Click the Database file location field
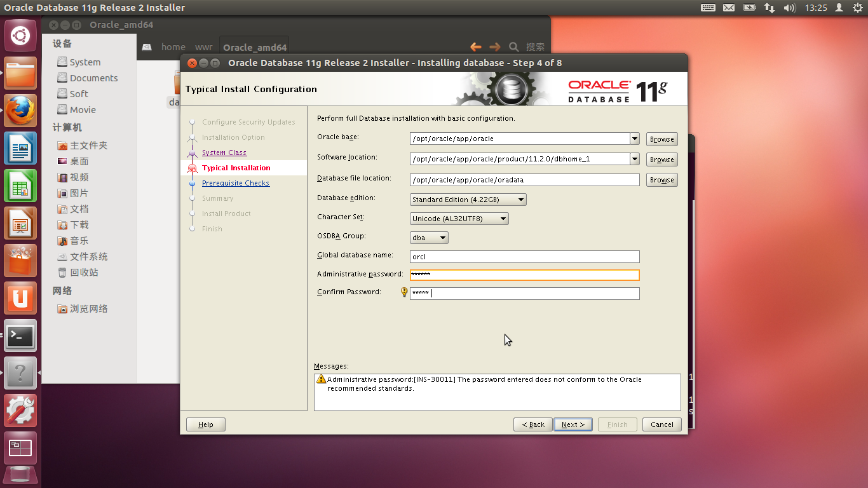This screenshot has width=868, height=488. point(525,180)
